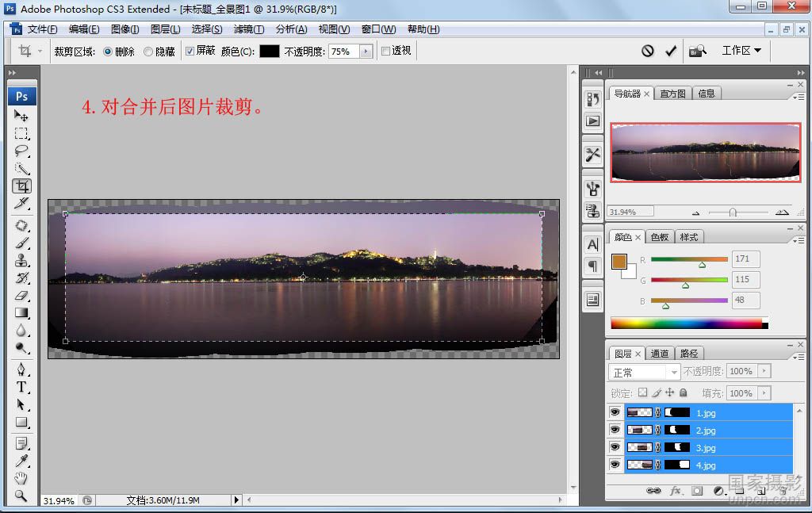Image resolution: width=812 pixels, height=513 pixels.
Task: Select the Crop tool in toolbox
Action: pyautogui.click(x=21, y=186)
